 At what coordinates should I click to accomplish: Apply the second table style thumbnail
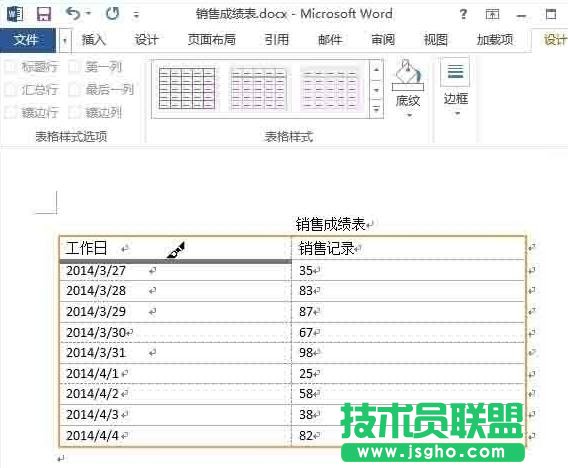(258, 88)
